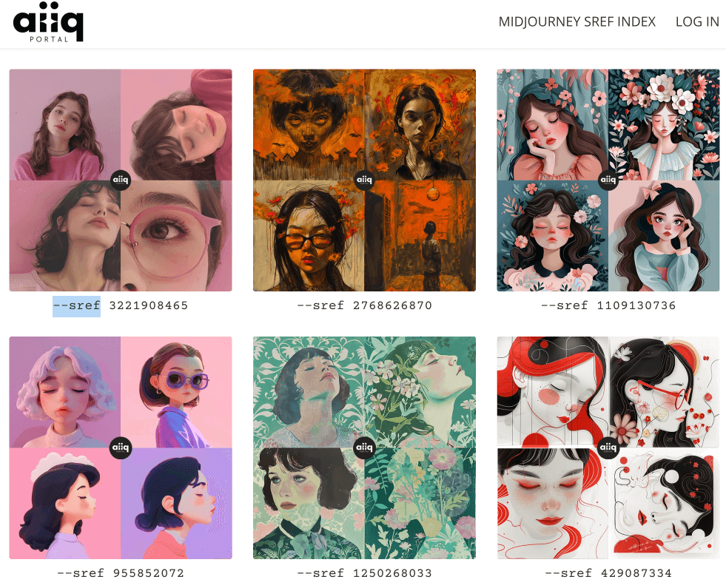Click the sref code 2768626870 label
The width and height of the screenshot is (726, 588).
[364, 305]
